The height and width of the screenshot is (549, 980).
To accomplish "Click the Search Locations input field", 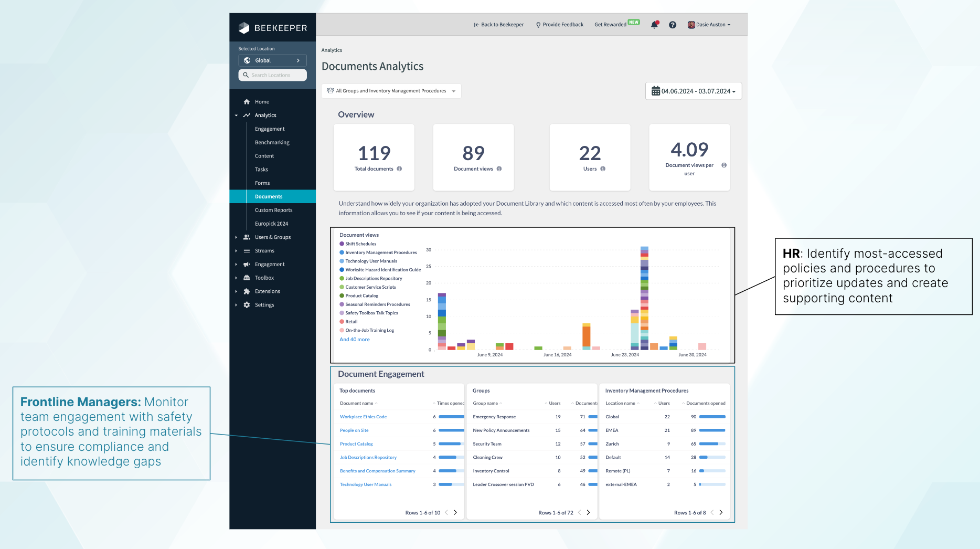I will click(x=272, y=75).
